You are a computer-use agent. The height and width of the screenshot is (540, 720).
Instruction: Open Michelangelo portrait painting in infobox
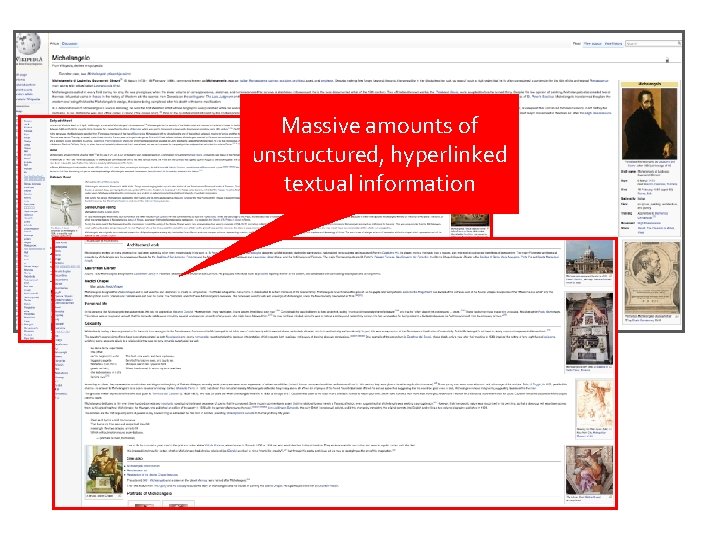coord(649,124)
